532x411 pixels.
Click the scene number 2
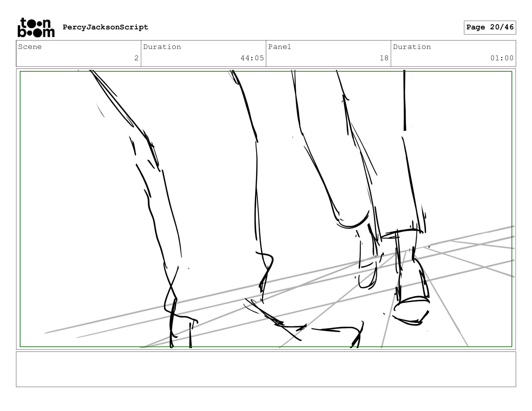[136, 58]
